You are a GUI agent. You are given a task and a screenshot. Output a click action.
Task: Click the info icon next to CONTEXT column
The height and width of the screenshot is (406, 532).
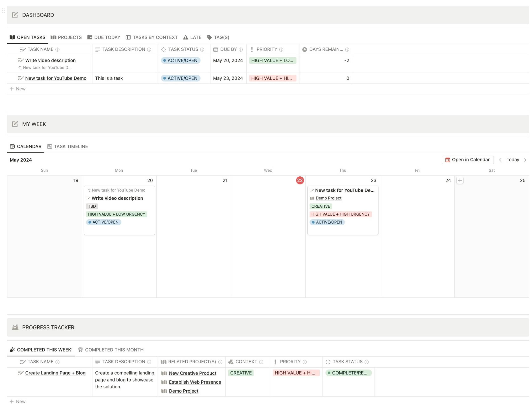pyautogui.click(x=261, y=362)
